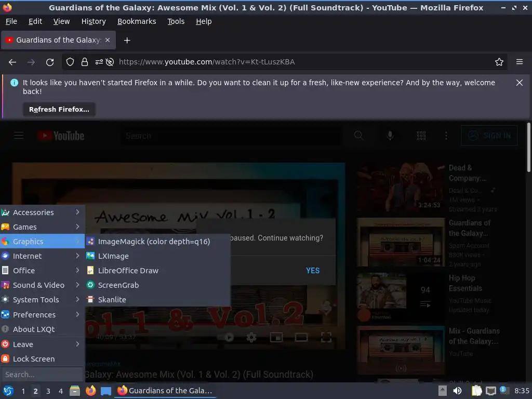This screenshot has height=399, width=532.
Task: Click the page vertical scrollbar
Action: point(528,148)
